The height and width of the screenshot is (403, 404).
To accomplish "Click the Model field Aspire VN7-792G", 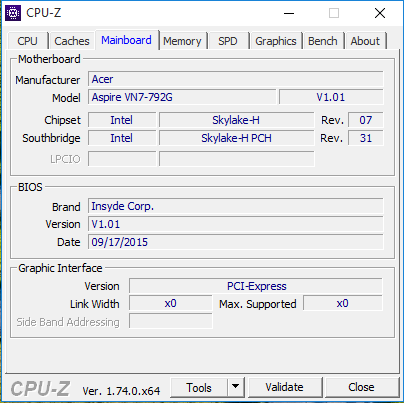I will (x=182, y=97).
